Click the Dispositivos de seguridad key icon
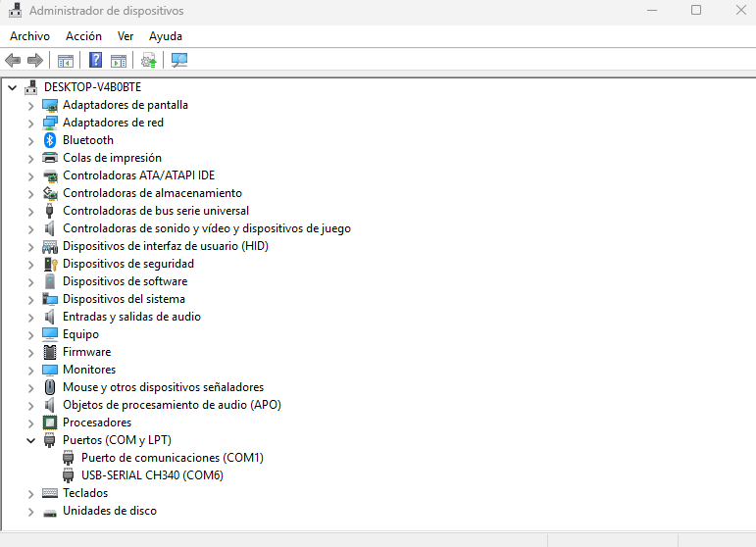 [50, 264]
